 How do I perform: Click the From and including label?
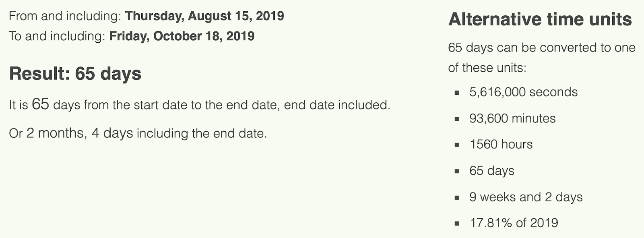click(65, 16)
